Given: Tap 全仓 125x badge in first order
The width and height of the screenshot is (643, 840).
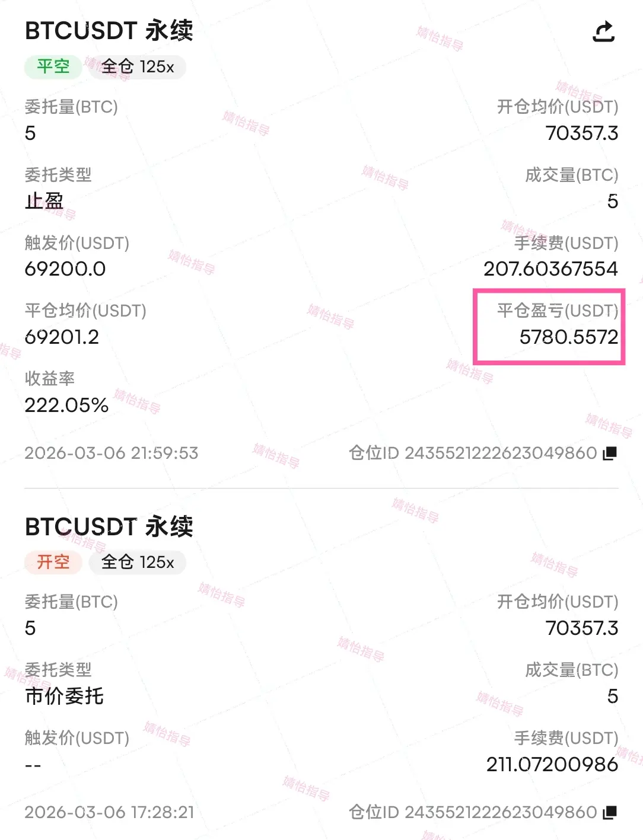Looking at the screenshot, I should click(x=138, y=66).
